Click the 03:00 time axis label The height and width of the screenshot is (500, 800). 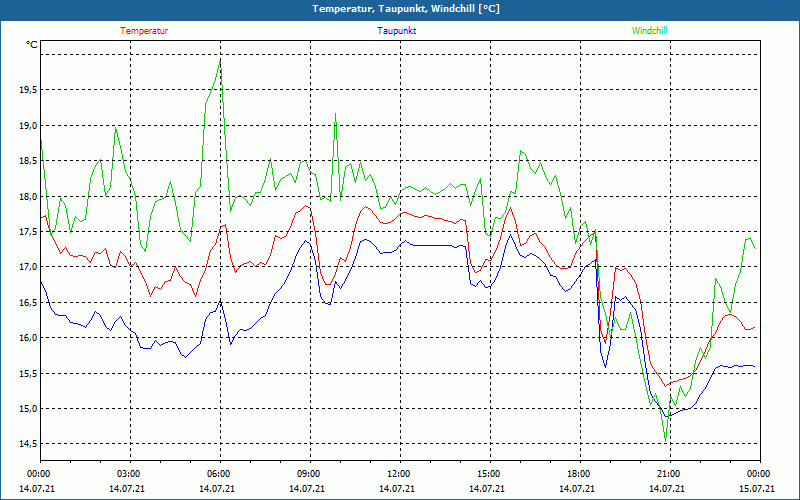[x=127, y=474]
